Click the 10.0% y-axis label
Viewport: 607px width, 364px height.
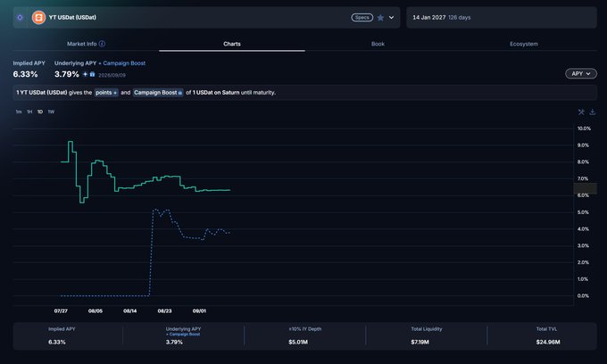click(x=584, y=128)
